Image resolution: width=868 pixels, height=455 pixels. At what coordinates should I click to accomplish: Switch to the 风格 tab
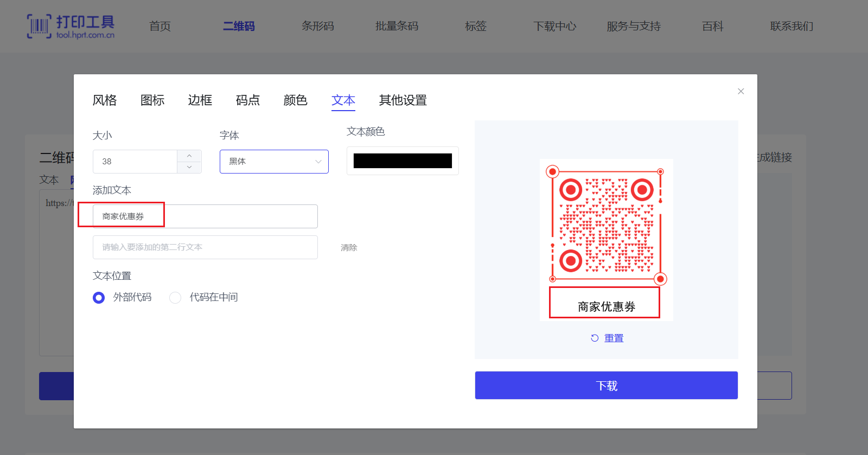[105, 100]
